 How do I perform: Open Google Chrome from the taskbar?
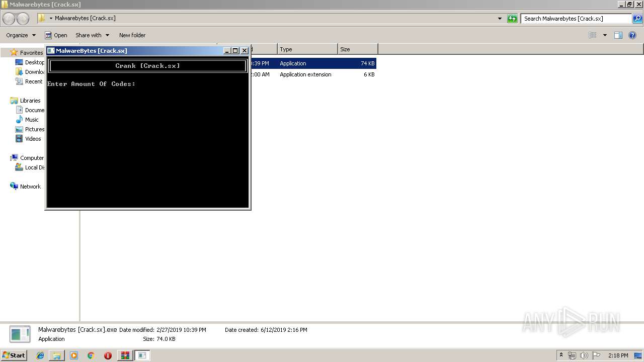coord(91,355)
